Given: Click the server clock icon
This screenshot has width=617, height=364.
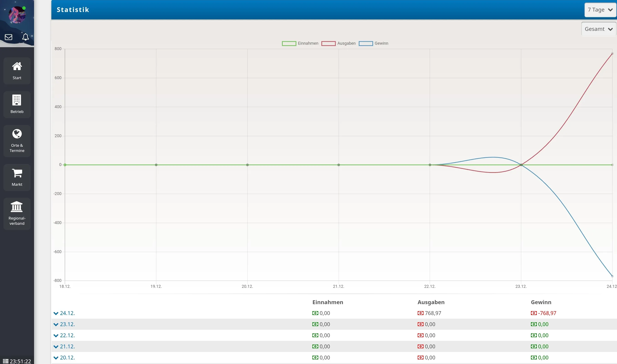Looking at the screenshot, I should coord(6,361).
